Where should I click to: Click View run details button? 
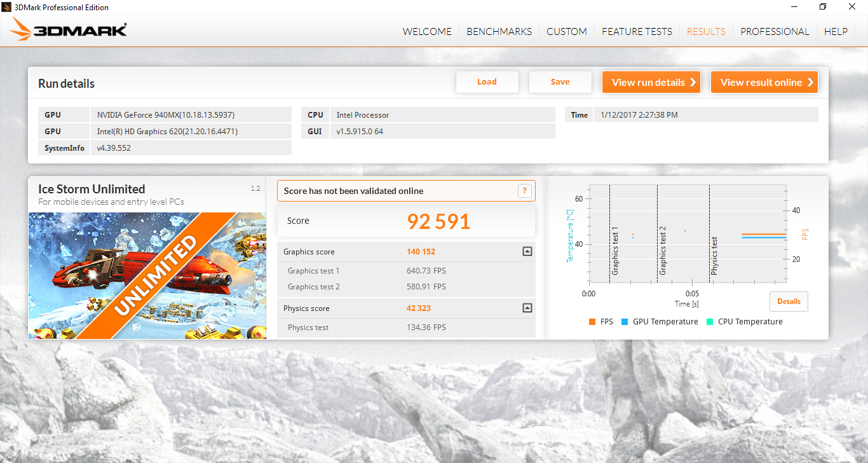[651, 82]
